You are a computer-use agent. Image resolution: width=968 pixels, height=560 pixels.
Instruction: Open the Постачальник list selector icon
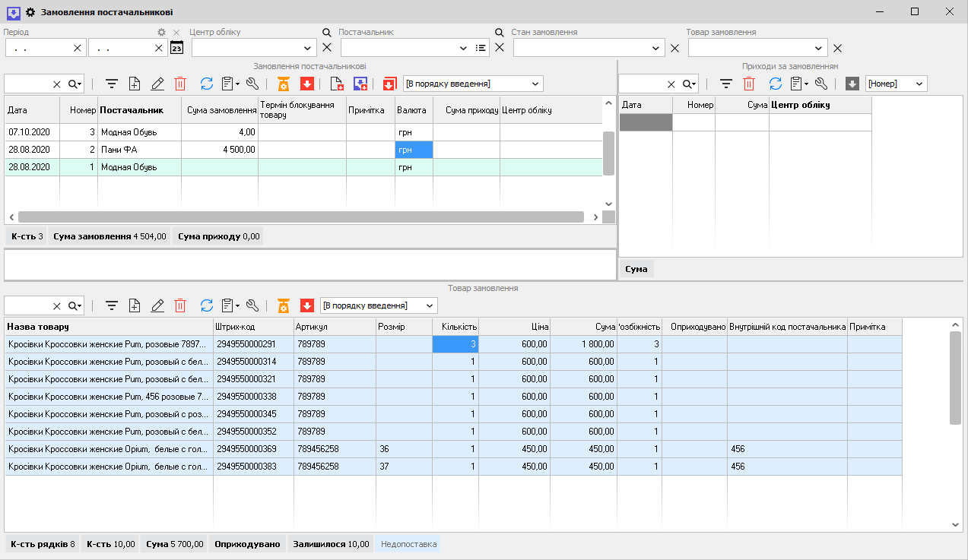coord(481,48)
